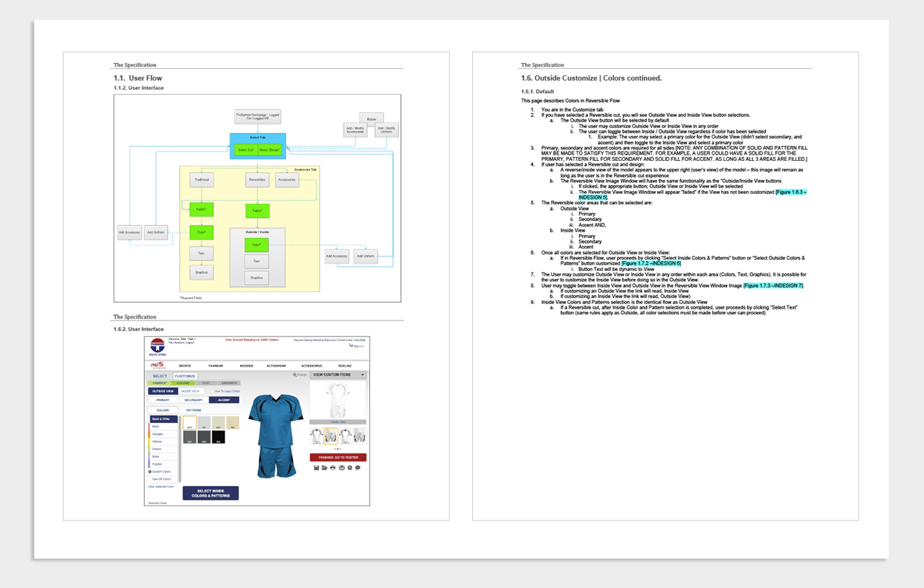Pick the black color swatch
This screenshot has width=924, height=588.
pos(218,437)
